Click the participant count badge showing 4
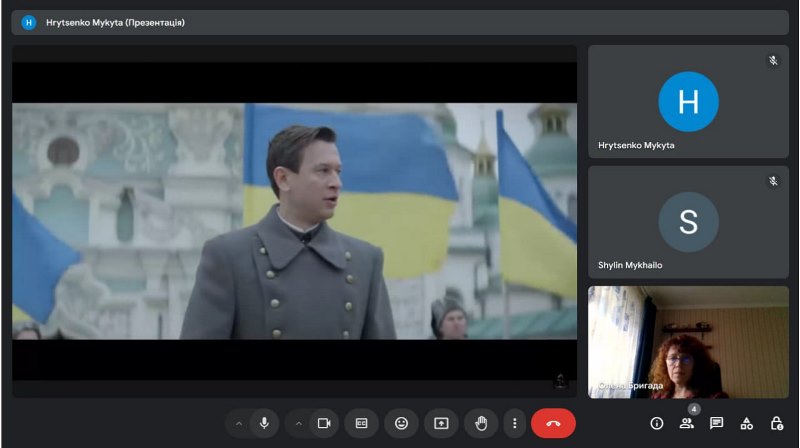Viewport: 800px width, 448px height. (x=694, y=409)
